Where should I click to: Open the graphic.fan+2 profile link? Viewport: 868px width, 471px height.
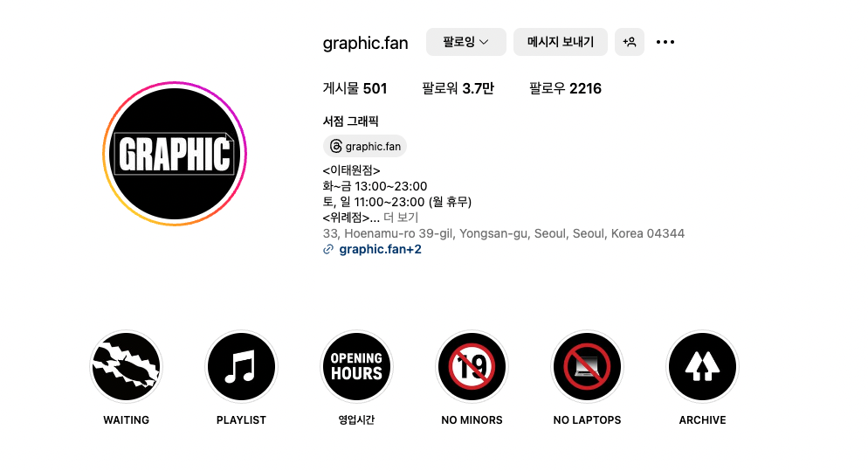[x=381, y=249]
